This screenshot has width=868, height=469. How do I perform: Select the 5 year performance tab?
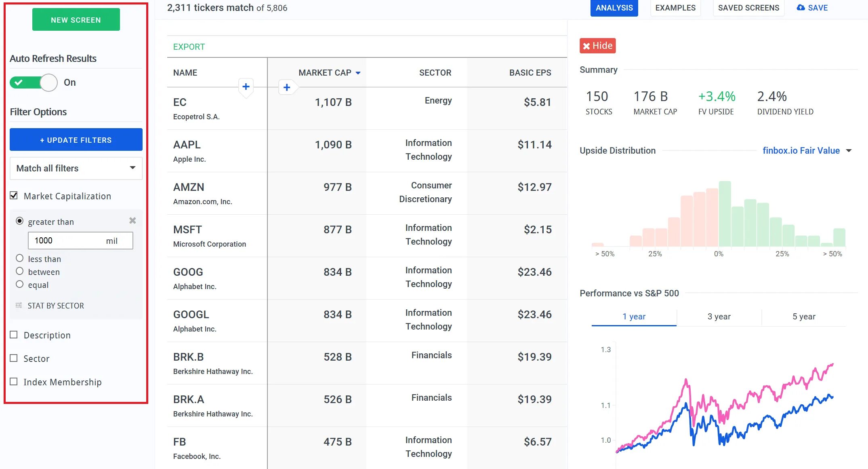(x=804, y=317)
